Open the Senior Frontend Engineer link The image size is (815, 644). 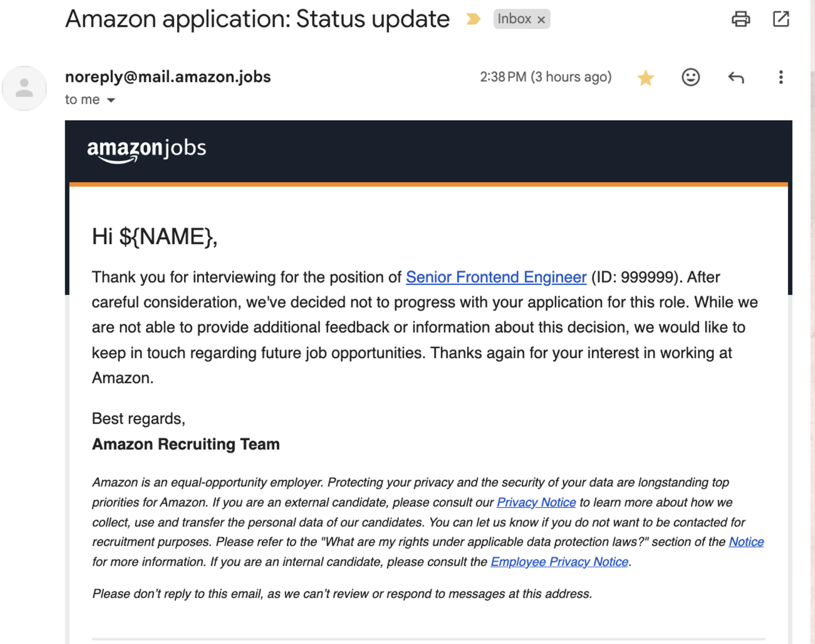(496, 277)
